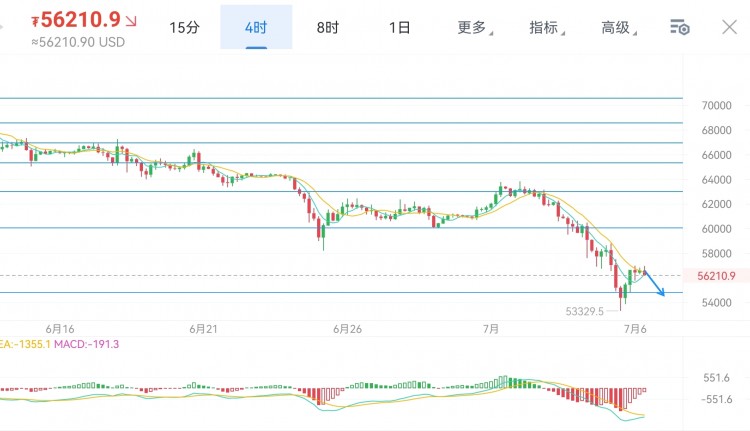Click the blue forecast arrow on chart
The image size is (750, 431).
tap(655, 284)
